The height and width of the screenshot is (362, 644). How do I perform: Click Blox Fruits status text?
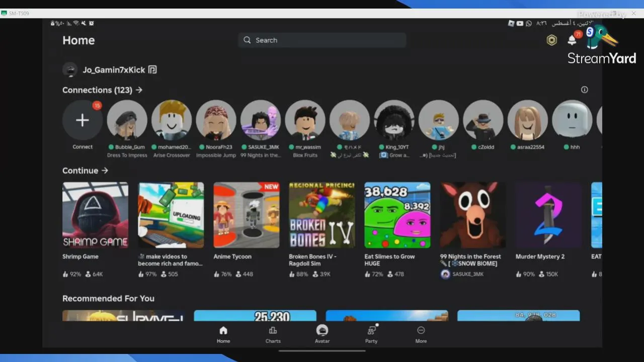(x=305, y=155)
